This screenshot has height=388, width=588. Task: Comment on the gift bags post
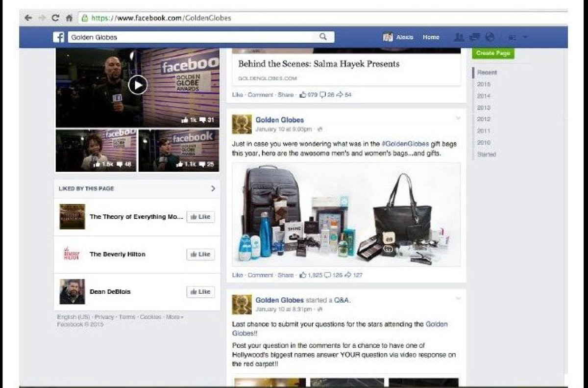click(260, 275)
